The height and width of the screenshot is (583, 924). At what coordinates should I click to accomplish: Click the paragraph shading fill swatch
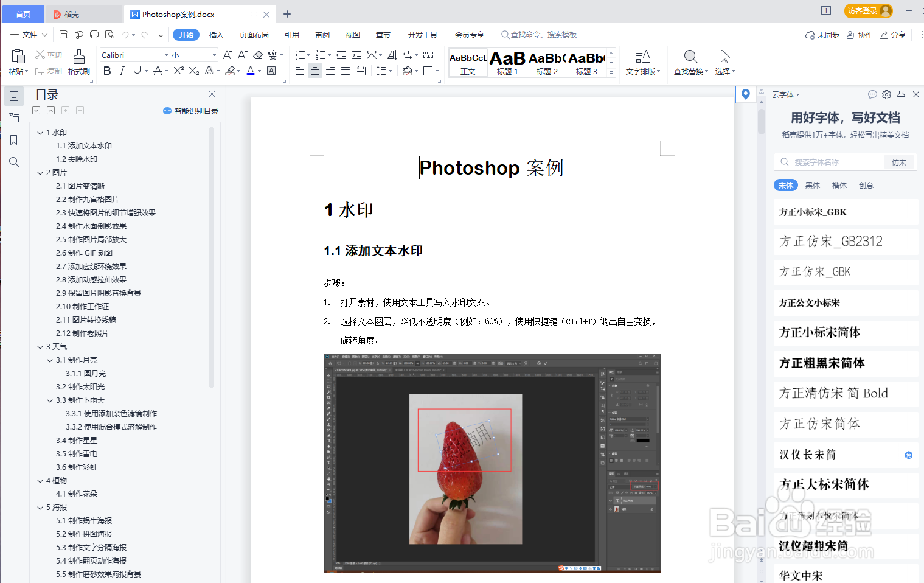coord(408,71)
